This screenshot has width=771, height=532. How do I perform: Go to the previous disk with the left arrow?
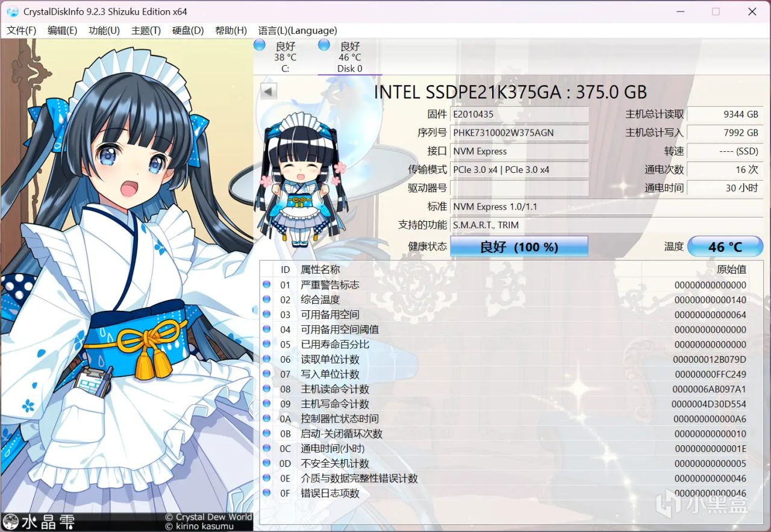pyautogui.click(x=269, y=91)
